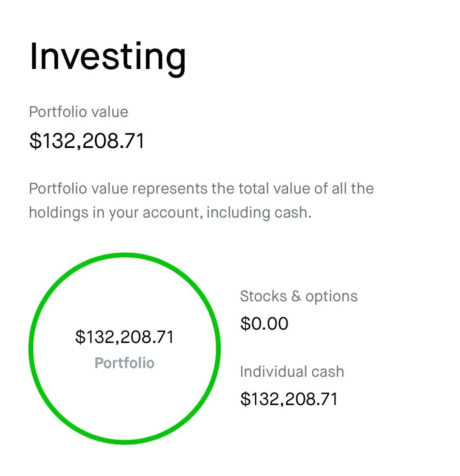Click the Investing page heading
The image size is (460, 476).
(x=108, y=57)
